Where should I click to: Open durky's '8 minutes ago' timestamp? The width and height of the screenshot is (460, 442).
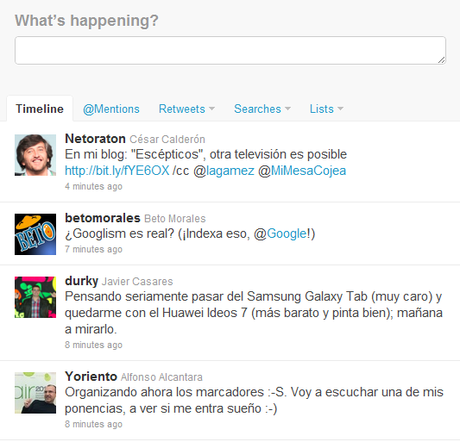click(94, 345)
